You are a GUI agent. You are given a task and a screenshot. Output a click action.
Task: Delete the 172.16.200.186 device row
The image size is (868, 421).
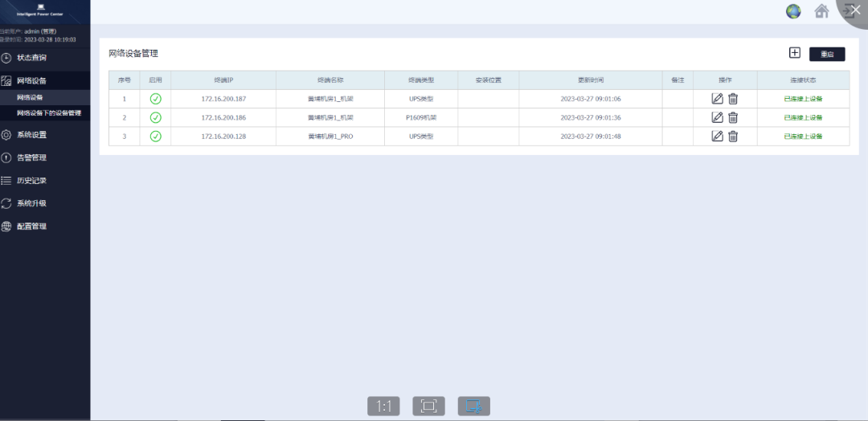pos(733,117)
